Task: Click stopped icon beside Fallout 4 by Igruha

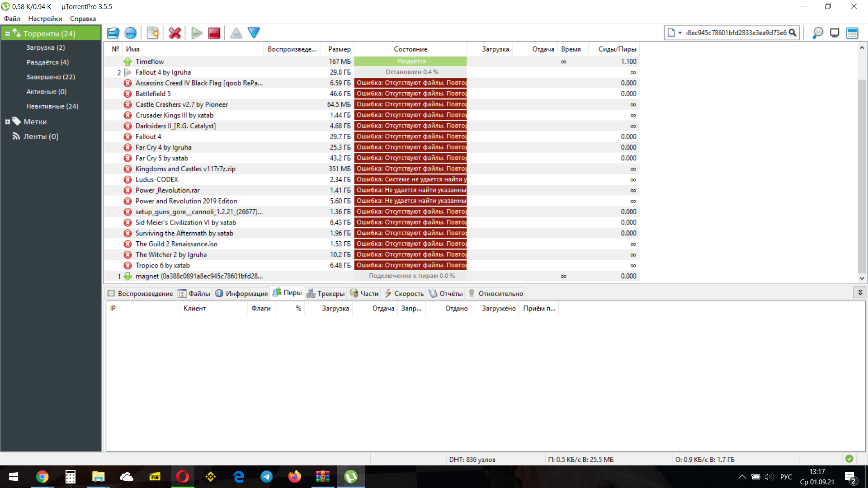Action: pos(128,72)
